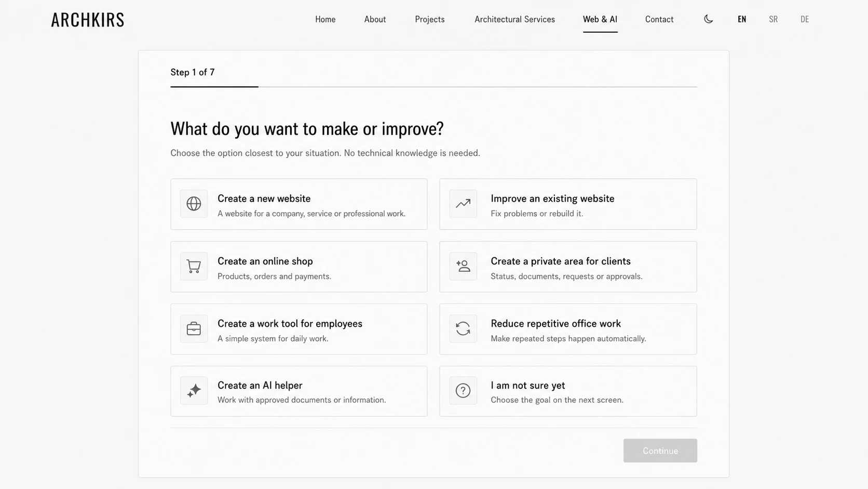
Task: Click the heading 'What do you want to make or improve?'
Action: point(307,129)
